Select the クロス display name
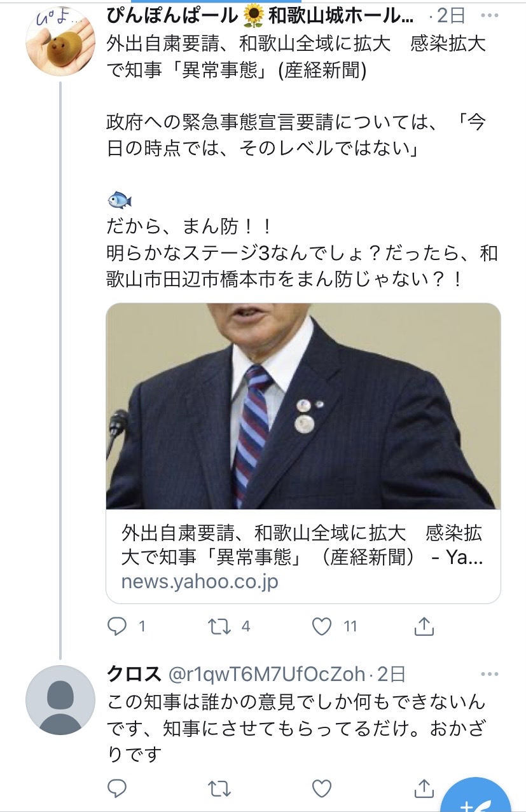This screenshot has width=526, height=812. pos(133,674)
